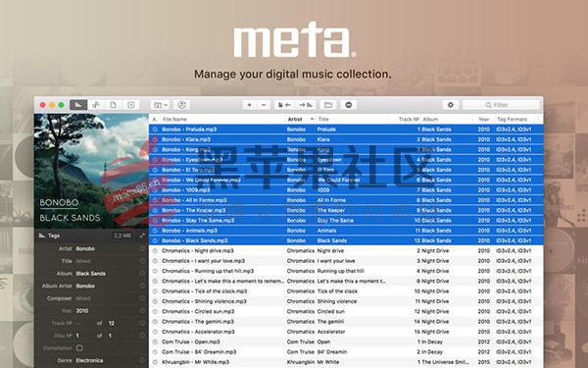Toggle the circle beside Track Nº field
The height and width of the screenshot is (368, 588).
point(142,323)
